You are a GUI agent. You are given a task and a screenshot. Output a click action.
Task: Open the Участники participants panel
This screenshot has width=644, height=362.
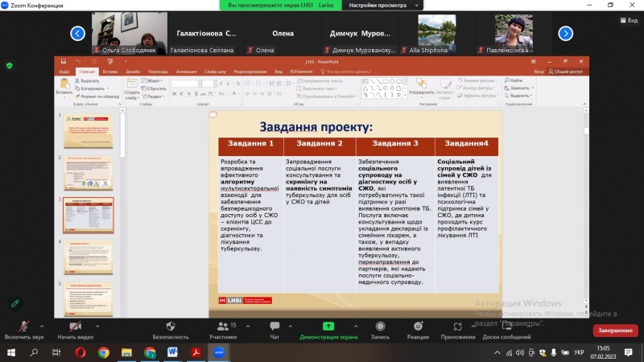click(x=223, y=331)
